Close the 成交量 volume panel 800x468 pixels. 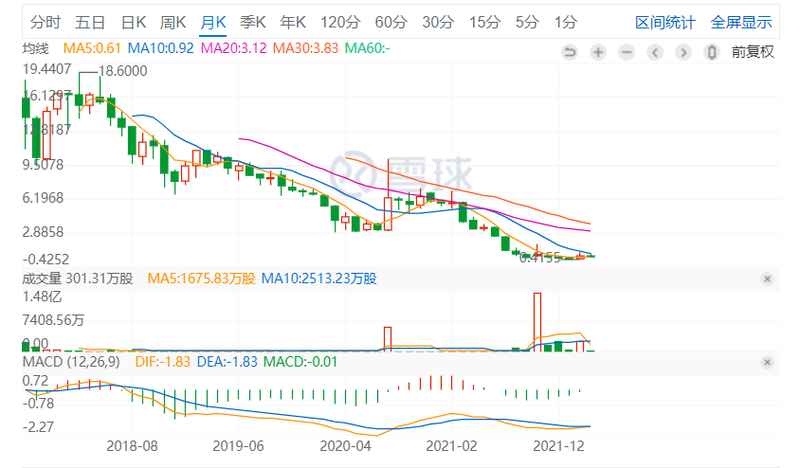click(x=767, y=279)
